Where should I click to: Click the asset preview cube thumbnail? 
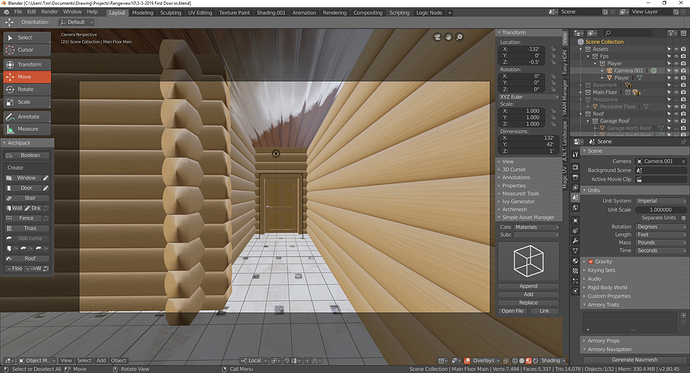(529, 260)
